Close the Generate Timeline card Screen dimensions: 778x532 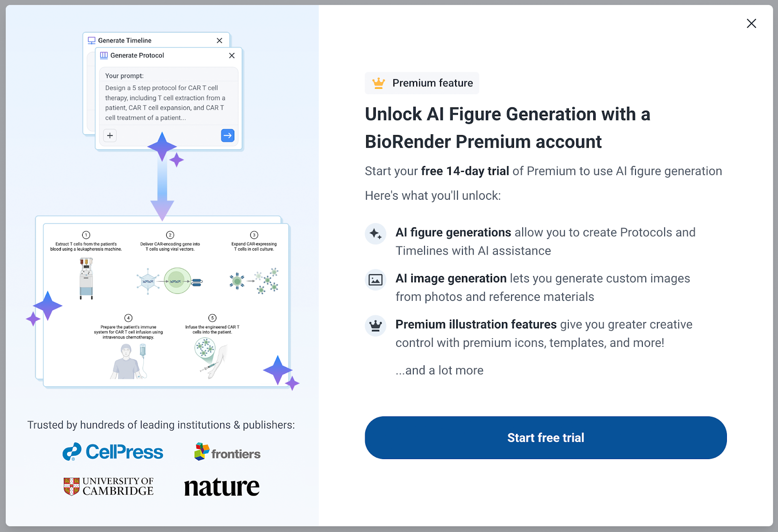219,40
